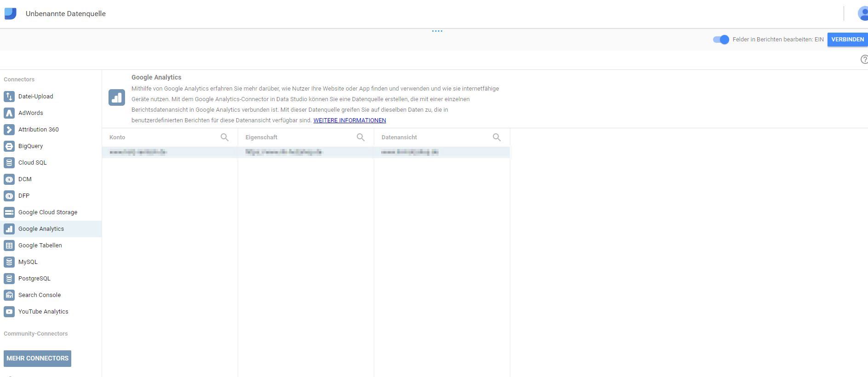Click the large Google Analytics header icon
Image resolution: width=868 pixels, height=377 pixels.
tap(117, 97)
